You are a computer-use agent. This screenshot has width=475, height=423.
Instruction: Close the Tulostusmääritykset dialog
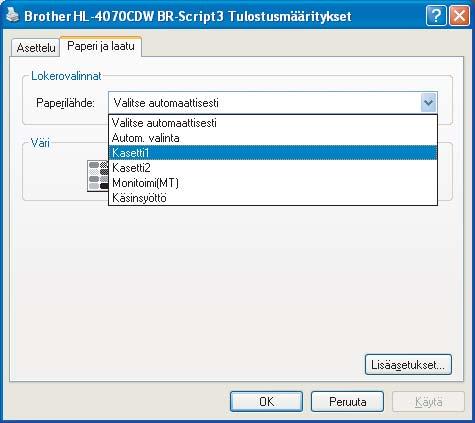pos(459,16)
